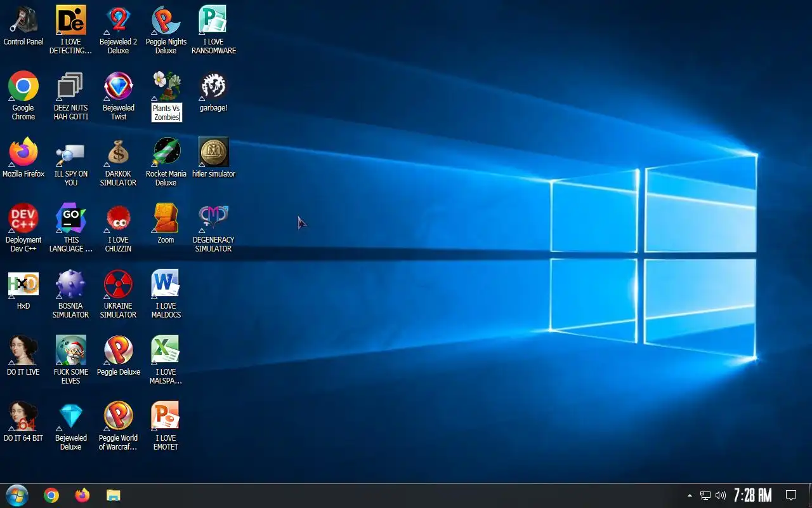Expand hidden system tray icons arrow

690,495
